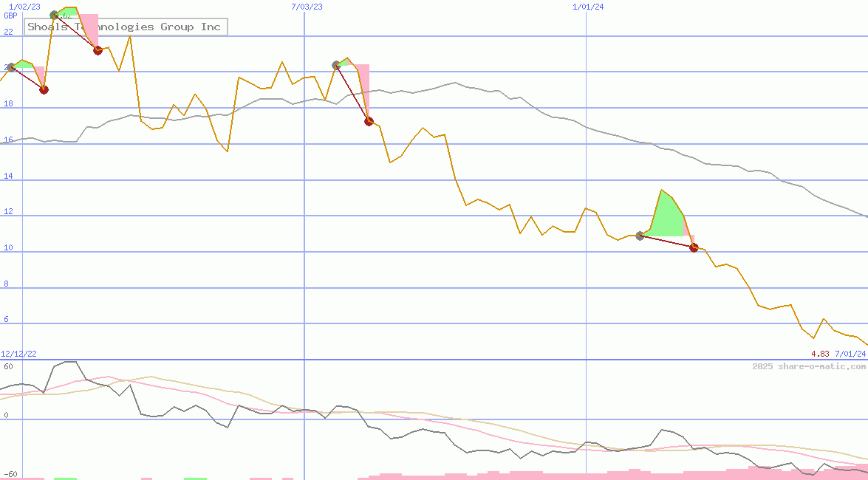Select the red end marker of the 2024 trendline
Screen dimensions: 868x480
694,248
